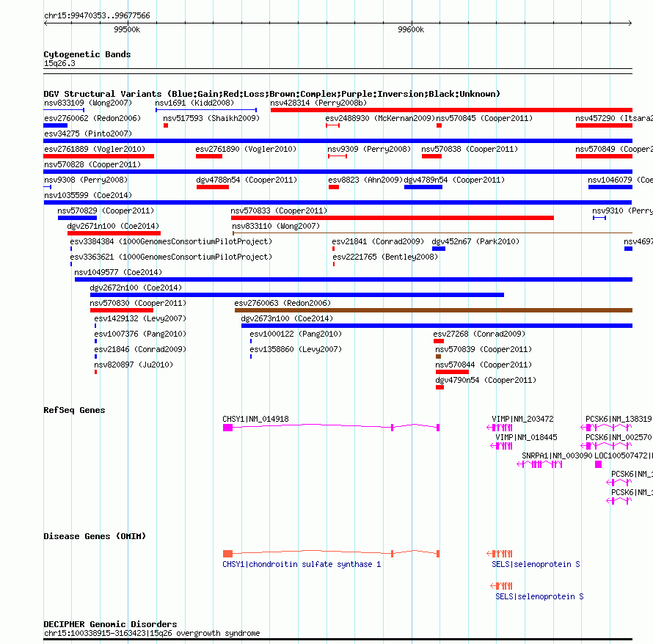Click the CHSY1|NM_014918 RefSeq gene label
653x644 pixels.
[x=255, y=419]
